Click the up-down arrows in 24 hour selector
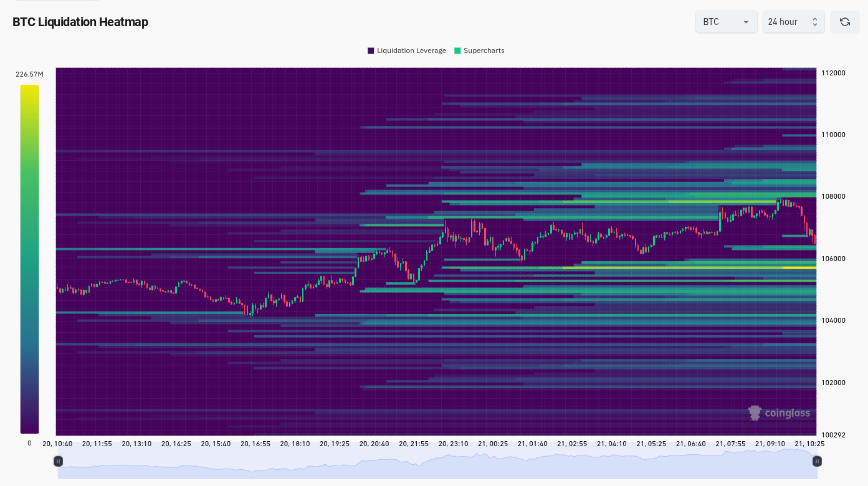 click(814, 22)
